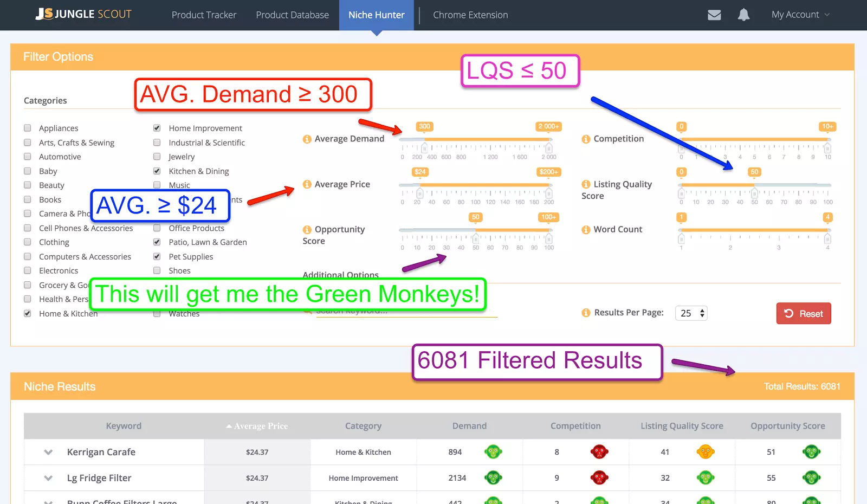Uncheck the Home Improvement category
This screenshot has width=867, height=504.
[x=157, y=128]
